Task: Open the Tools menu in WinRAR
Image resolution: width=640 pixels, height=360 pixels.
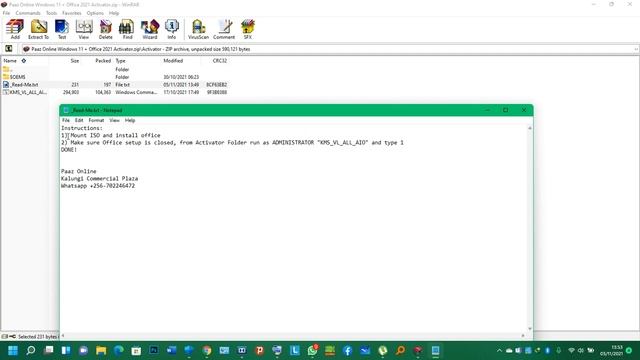Action: coord(51,13)
